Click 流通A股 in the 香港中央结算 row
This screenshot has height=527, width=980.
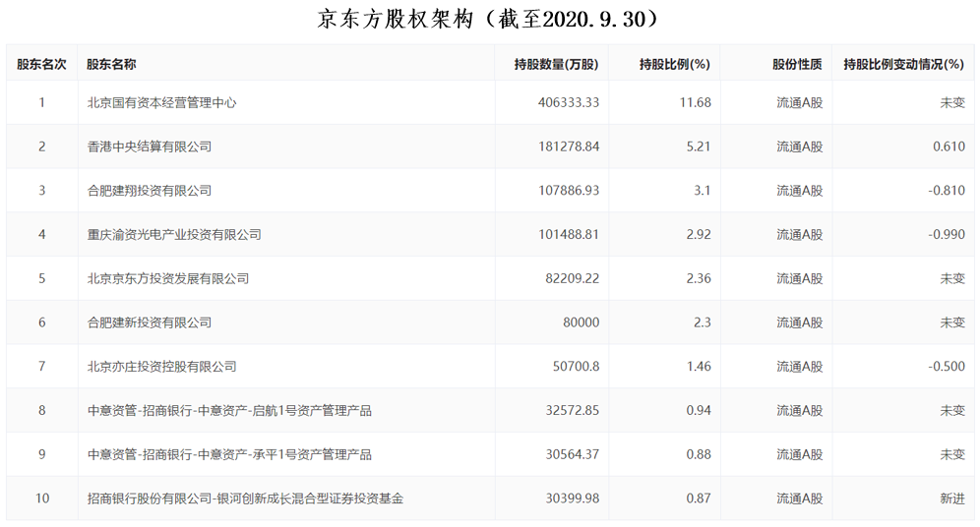(x=799, y=146)
